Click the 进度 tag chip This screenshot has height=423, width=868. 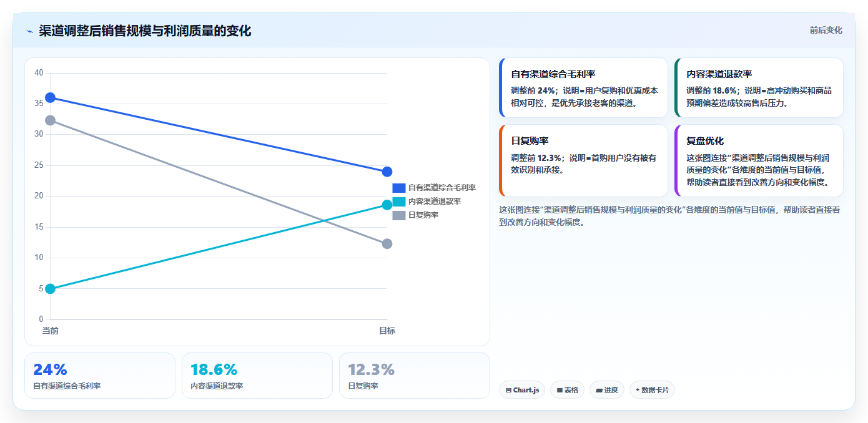(x=606, y=390)
